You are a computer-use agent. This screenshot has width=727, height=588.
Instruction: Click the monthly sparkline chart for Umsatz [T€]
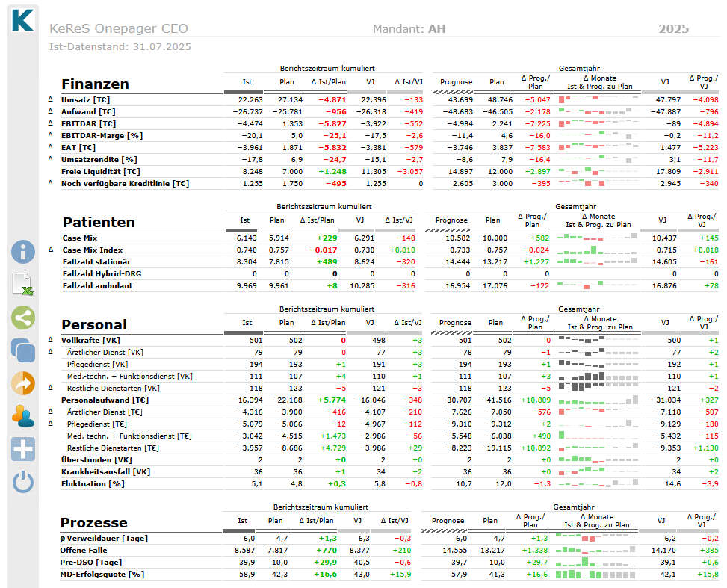[598, 99]
